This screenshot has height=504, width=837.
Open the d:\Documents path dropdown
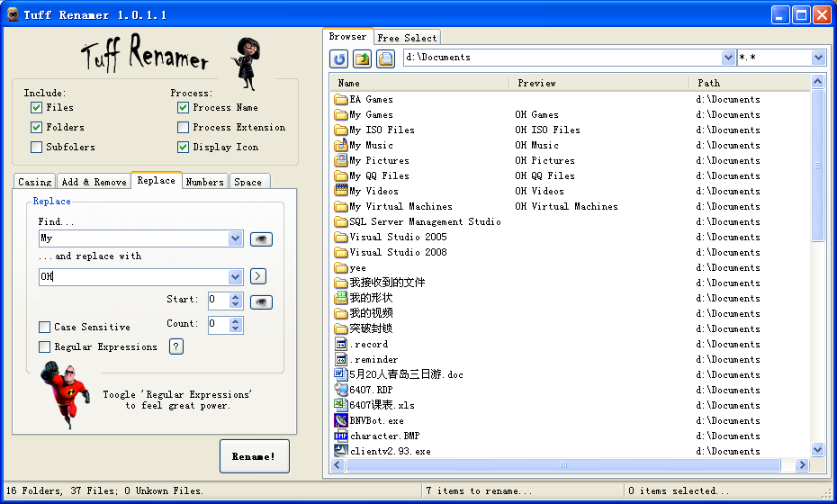click(x=728, y=58)
